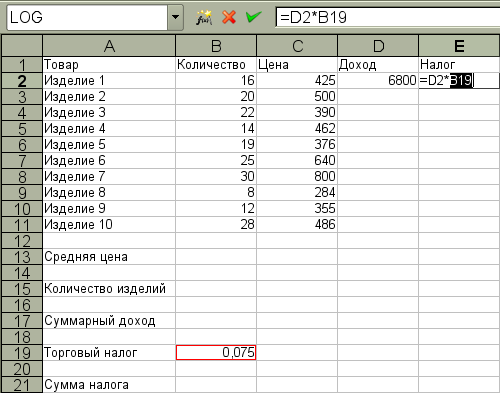
Task: Click price cell with value 355
Action: [x=297, y=209]
